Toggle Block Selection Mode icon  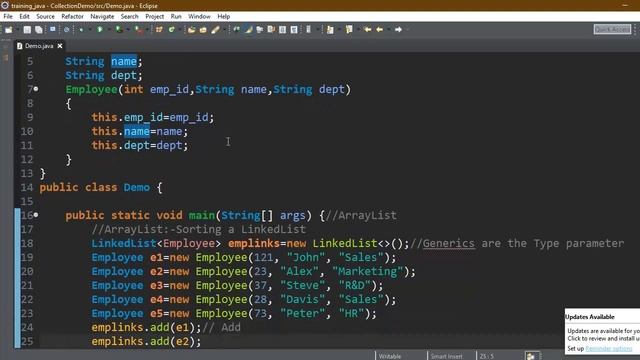click(282, 29)
